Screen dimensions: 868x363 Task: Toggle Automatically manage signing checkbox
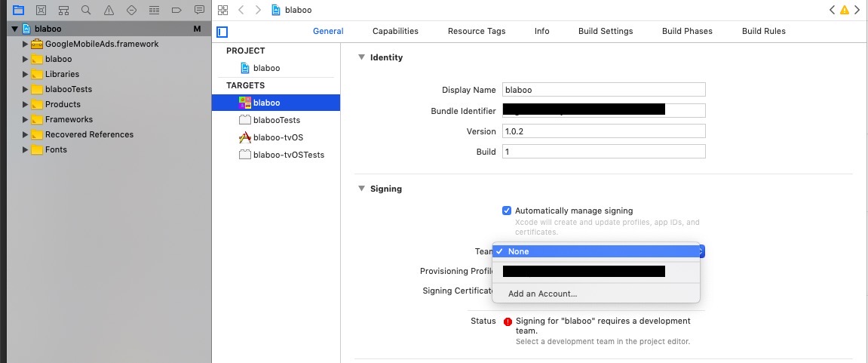(x=507, y=211)
